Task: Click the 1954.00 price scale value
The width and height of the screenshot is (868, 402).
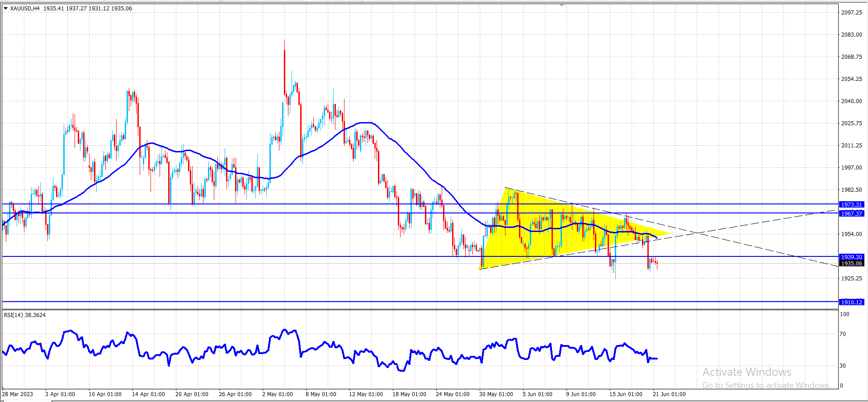Action: (x=851, y=234)
